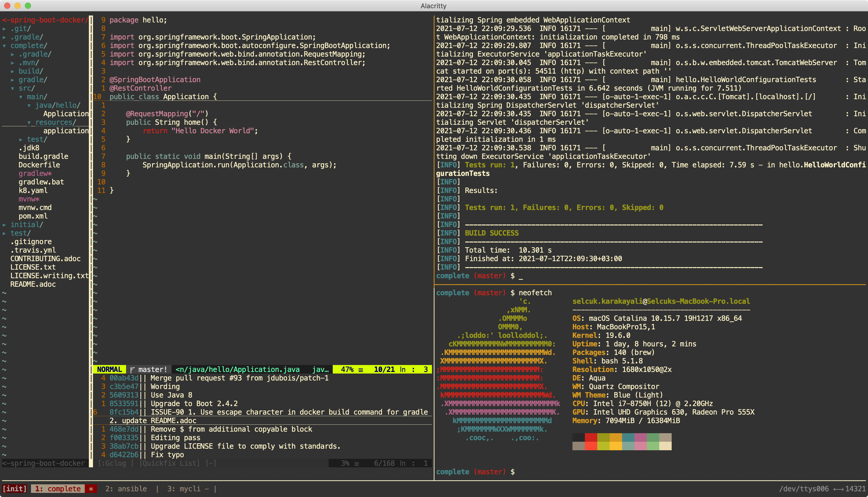Open CONTRIBUTING.adoc in the tree

tap(45, 259)
